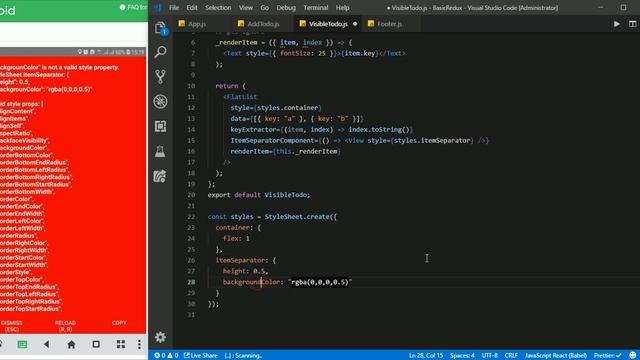
Task: Click RELOAD on the red error screen
Action: [x=65, y=326]
